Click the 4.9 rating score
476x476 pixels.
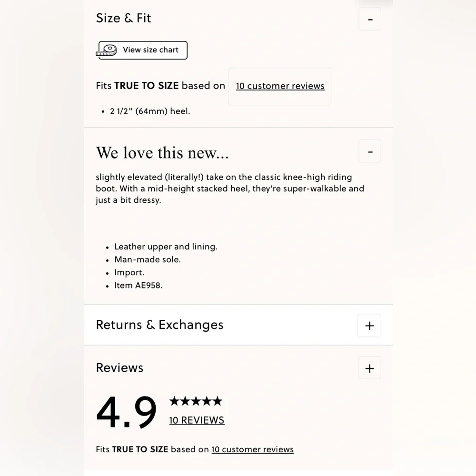point(126,412)
